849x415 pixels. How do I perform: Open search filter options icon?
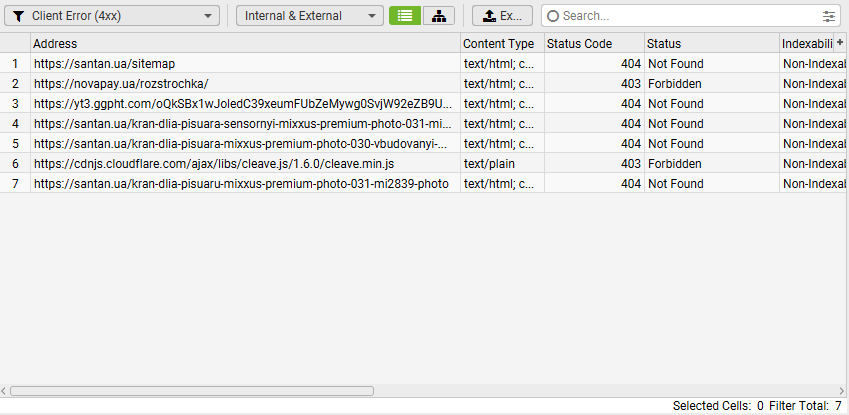point(828,16)
